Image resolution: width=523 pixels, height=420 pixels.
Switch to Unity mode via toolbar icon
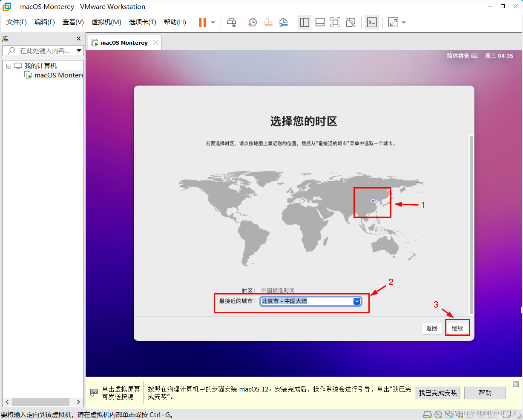351,22
